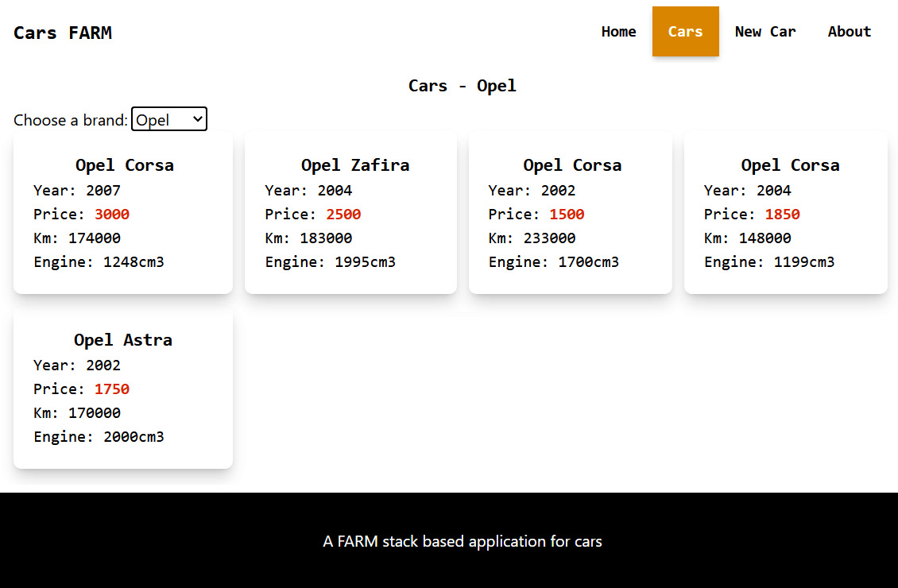Click the 2500 price of the Zafira
The width and height of the screenshot is (898, 588).
tap(343, 214)
